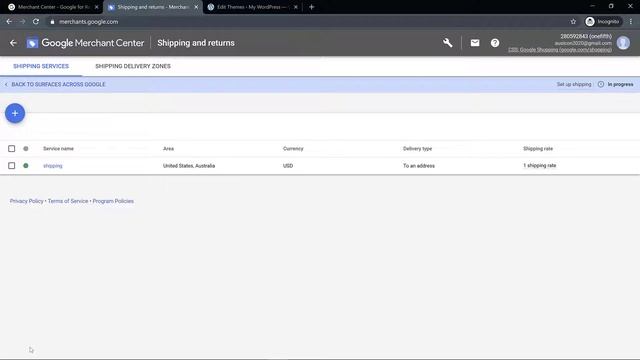This screenshot has height=360, width=640.
Task: Click the Set up shipping label
Action: 574,84
